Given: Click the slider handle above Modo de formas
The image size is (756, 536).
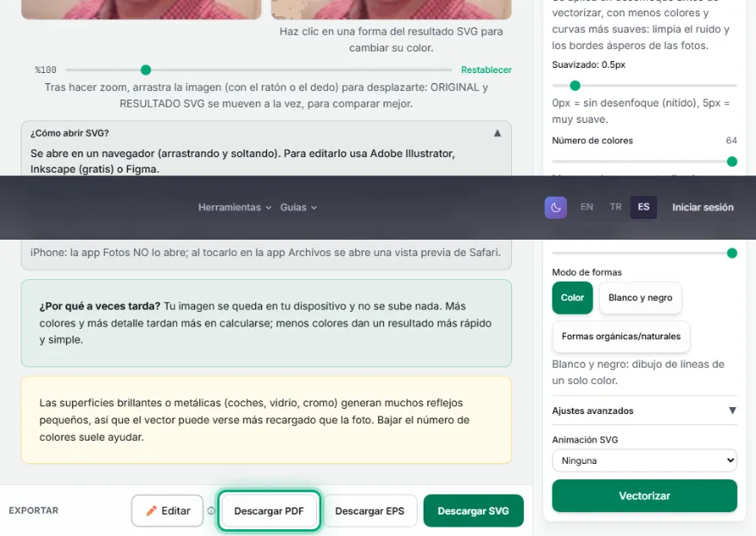Looking at the screenshot, I should 732,253.
